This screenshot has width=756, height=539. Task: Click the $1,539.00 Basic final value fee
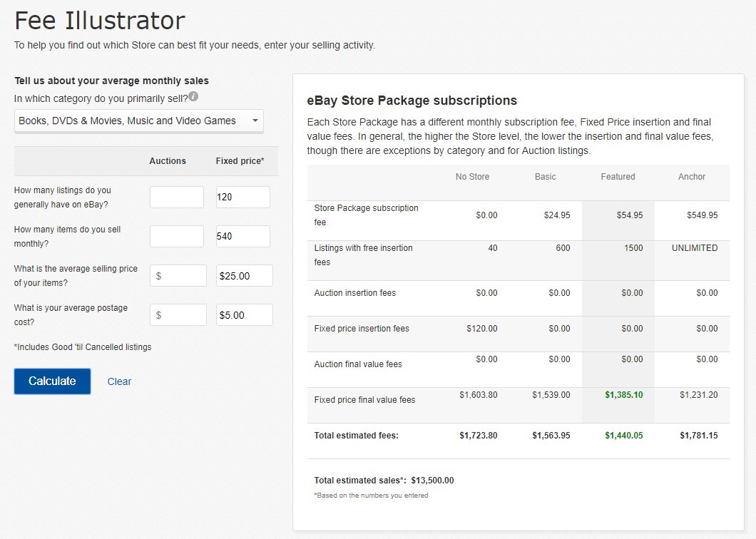551,395
